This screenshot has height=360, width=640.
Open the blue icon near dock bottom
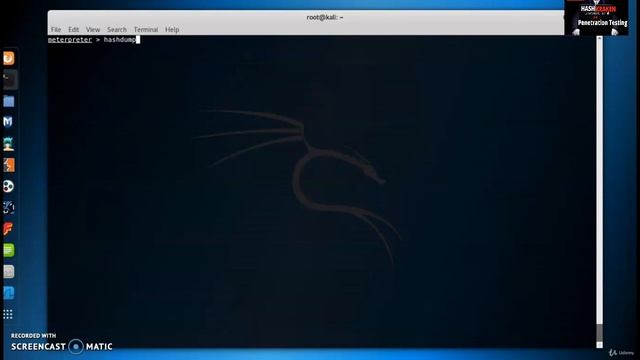coord(9,293)
